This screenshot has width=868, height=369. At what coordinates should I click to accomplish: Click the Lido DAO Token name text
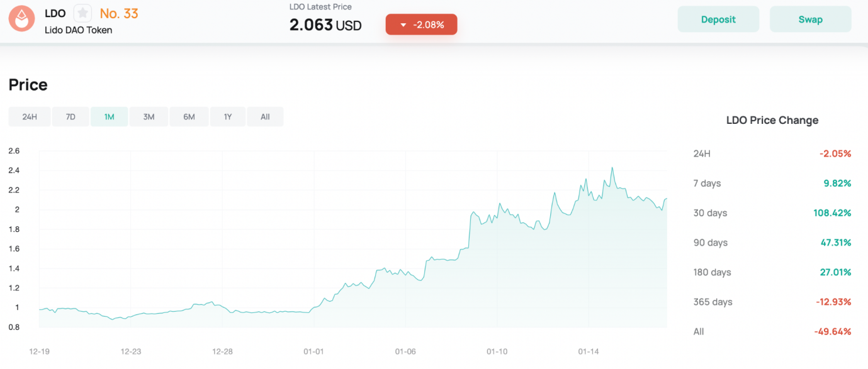pyautogui.click(x=78, y=30)
